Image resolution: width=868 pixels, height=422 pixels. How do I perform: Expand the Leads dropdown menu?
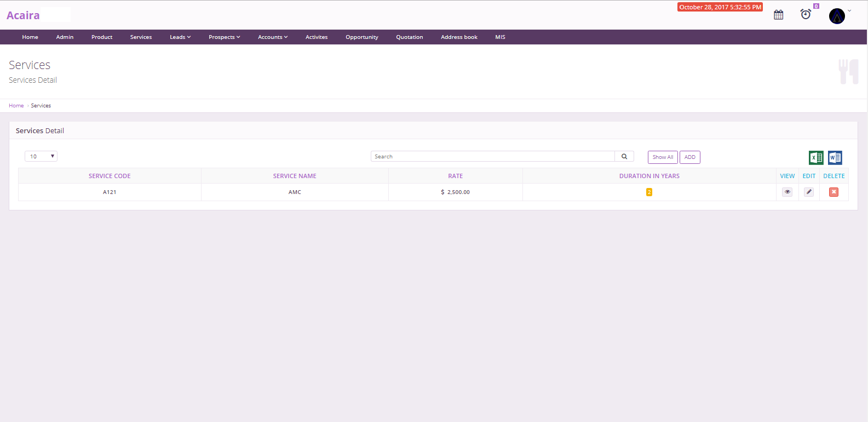point(180,37)
